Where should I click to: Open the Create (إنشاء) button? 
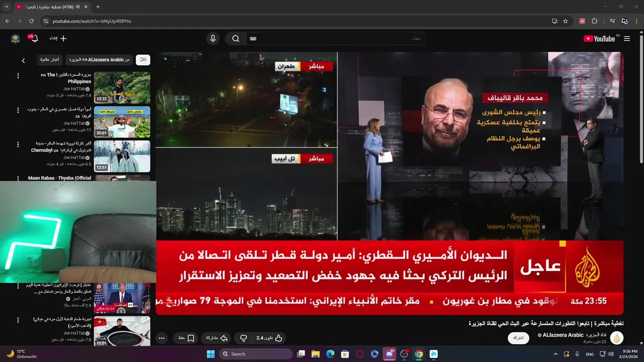click(x=58, y=39)
